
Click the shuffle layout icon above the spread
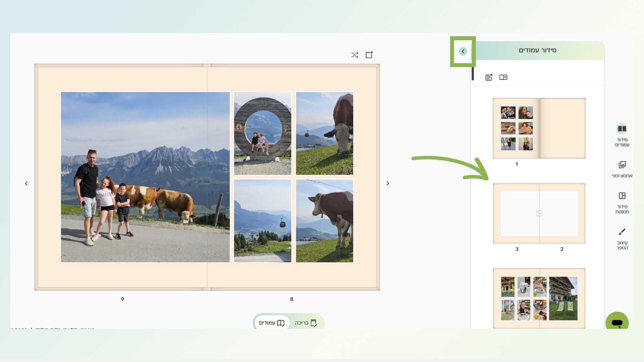coord(355,55)
